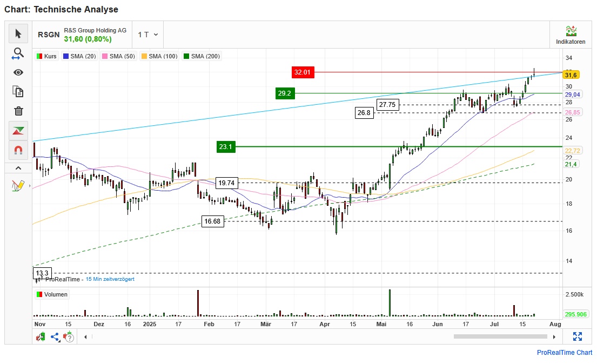Click the 2025 label on the time axis
This screenshot has width=597, height=364.
[x=150, y=324]
